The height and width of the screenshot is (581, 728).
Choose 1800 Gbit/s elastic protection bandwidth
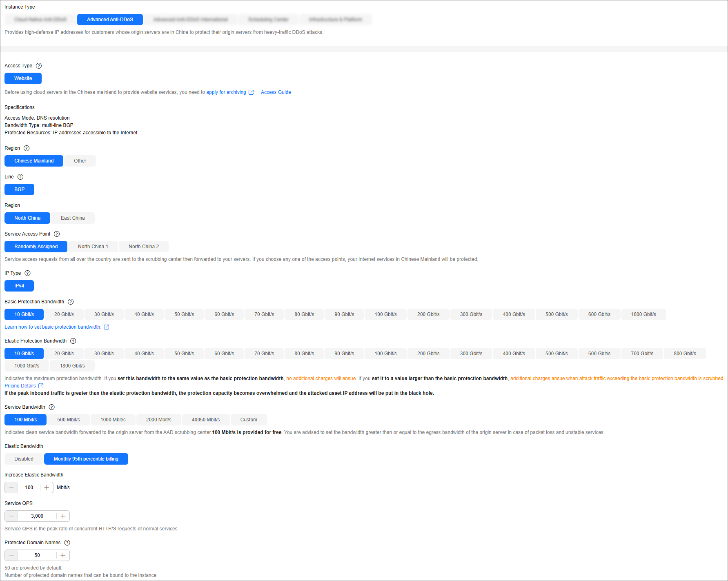pyautogui.click(x=72, y=366)
